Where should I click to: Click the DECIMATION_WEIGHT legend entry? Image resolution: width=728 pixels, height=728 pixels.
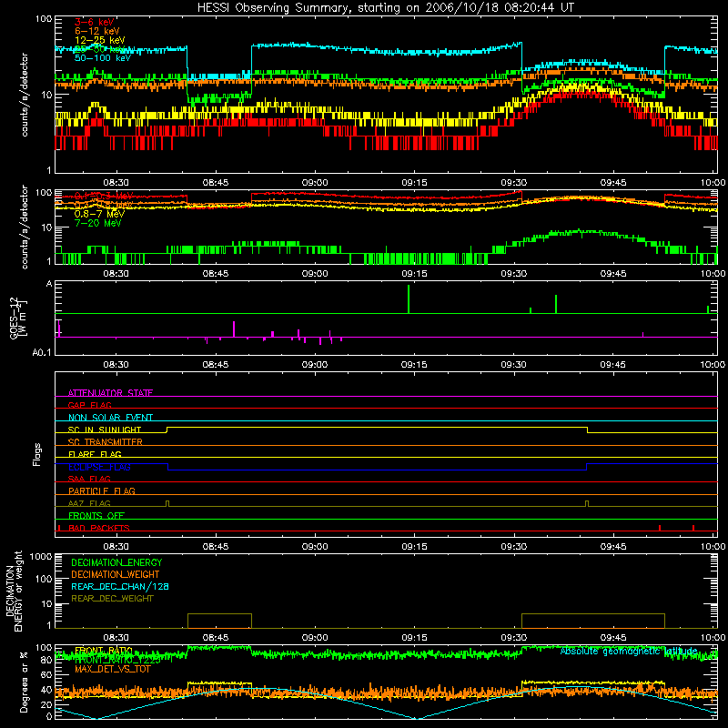[116, 574]
